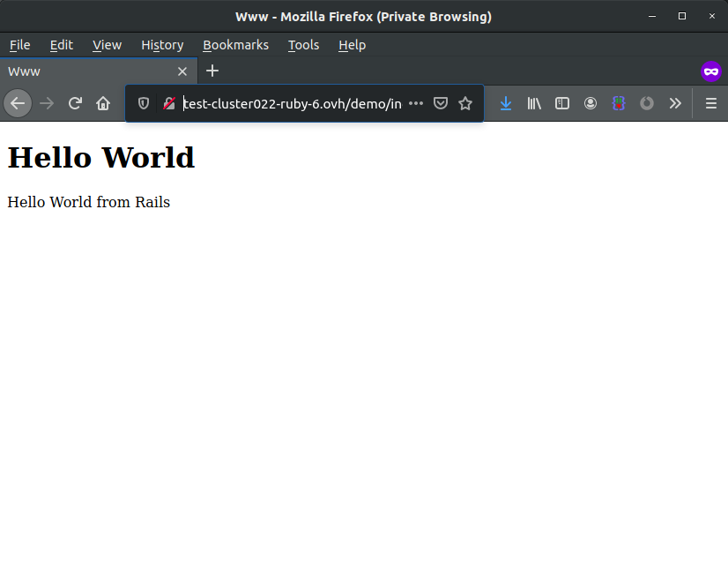Click the Back navigation arrow

tap(18, 103)
